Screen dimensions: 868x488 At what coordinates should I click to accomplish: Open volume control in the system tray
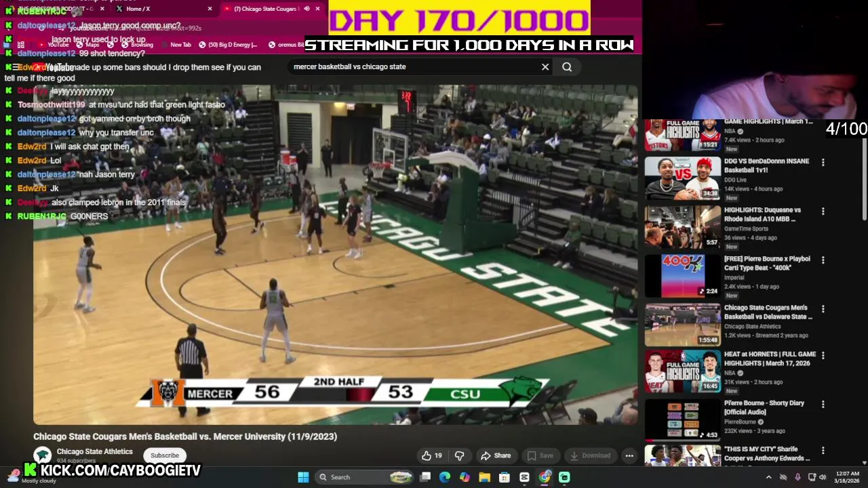[x=823, y=477]
